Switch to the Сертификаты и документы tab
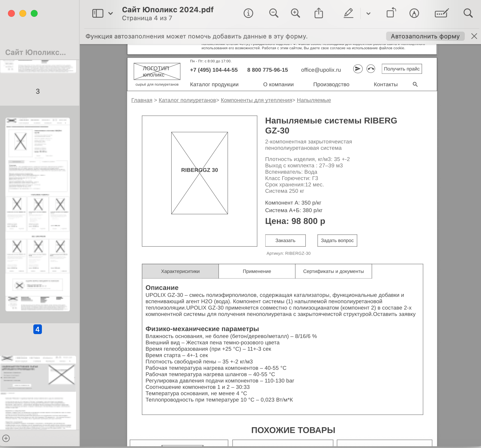 click(333, 271)
